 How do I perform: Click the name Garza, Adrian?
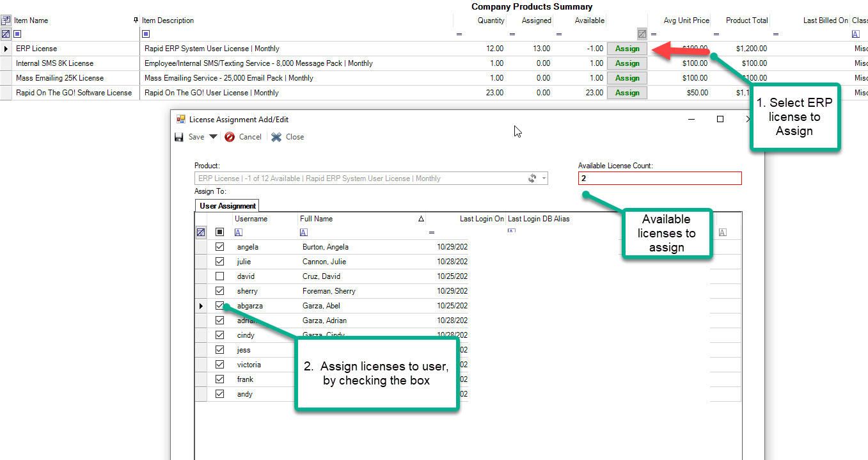coord(324,321)
